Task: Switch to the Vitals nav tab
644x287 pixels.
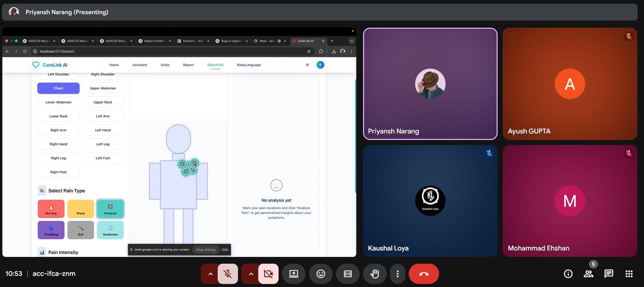Action: tap(165, 65)
